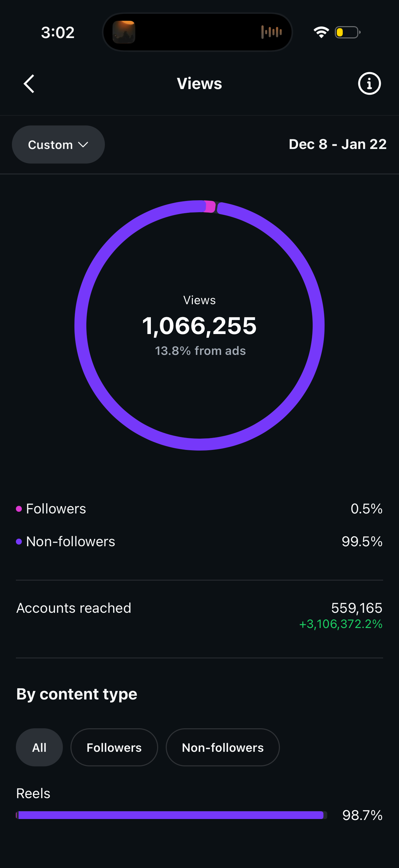Tap the Reels content label
Screen dimensions: 399x868
point(33,794)
